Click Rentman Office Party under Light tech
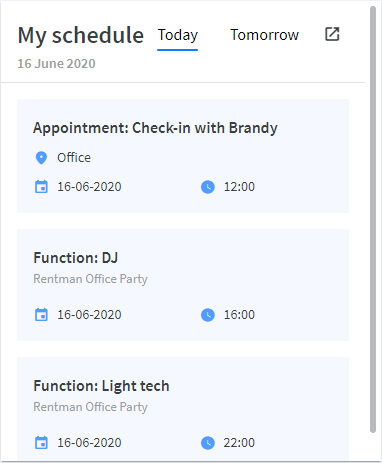The width and height of the screenshot is (382, 463). tap(90, 407)
